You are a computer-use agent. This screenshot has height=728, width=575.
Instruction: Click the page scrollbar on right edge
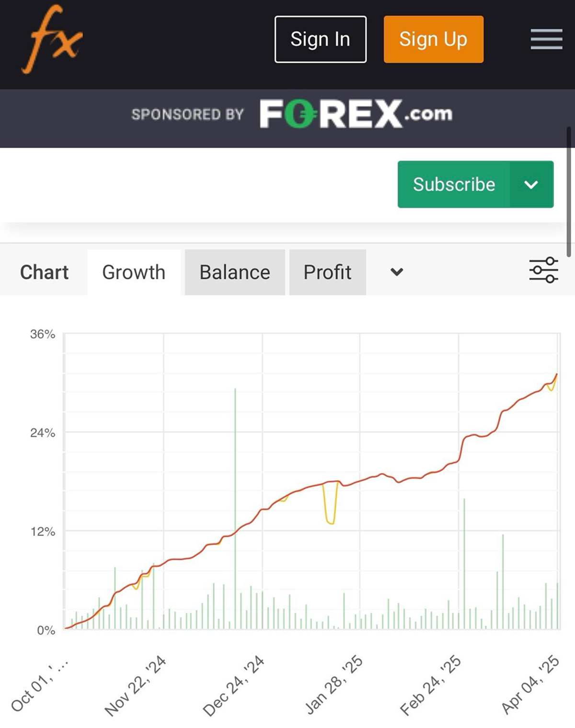tap(569, 192)
